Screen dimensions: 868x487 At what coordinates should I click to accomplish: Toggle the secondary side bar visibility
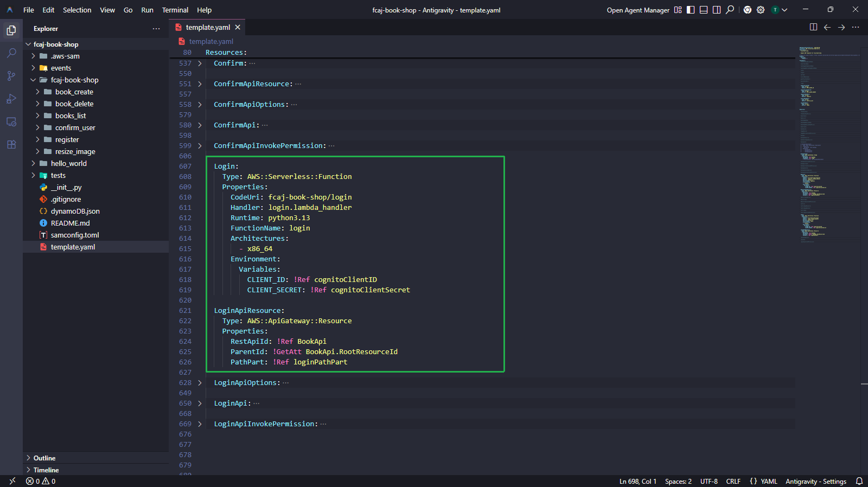coord(717,10)
